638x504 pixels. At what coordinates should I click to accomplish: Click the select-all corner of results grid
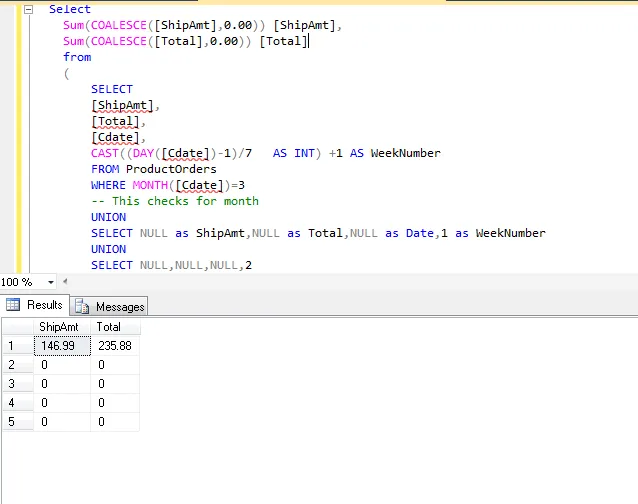click(x=18, y=327)
